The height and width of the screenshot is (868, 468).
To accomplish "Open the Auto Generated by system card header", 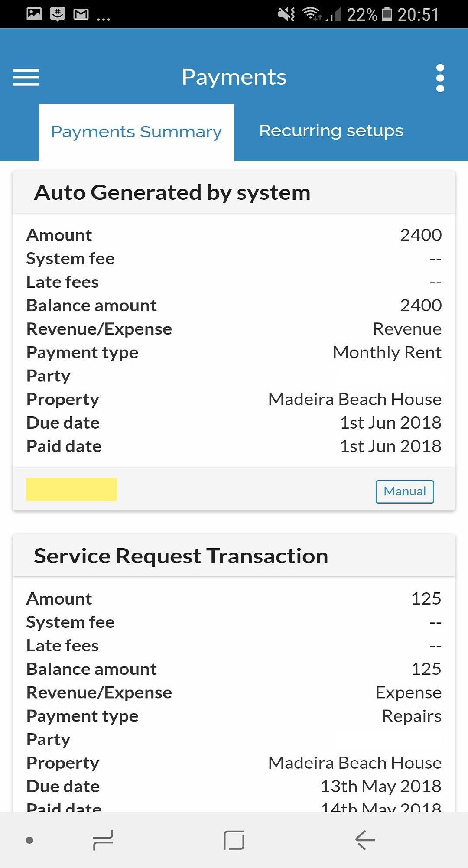I will 172,192.
